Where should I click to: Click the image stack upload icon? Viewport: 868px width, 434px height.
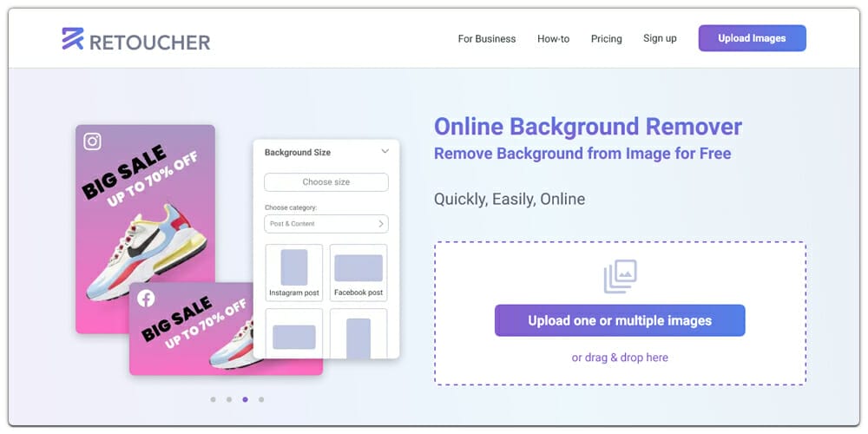point(621,276)
